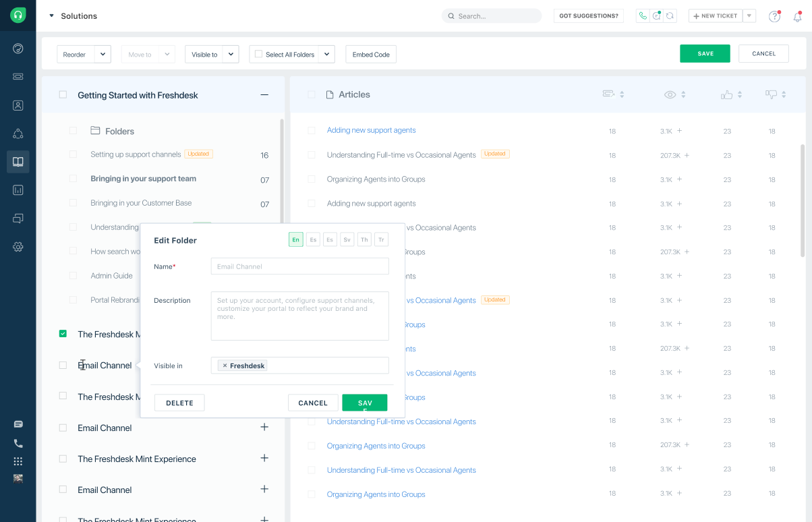Click CANCEL in the Edit Folder dialog
This screenshot has height=522, width=812.
(313, 403)
